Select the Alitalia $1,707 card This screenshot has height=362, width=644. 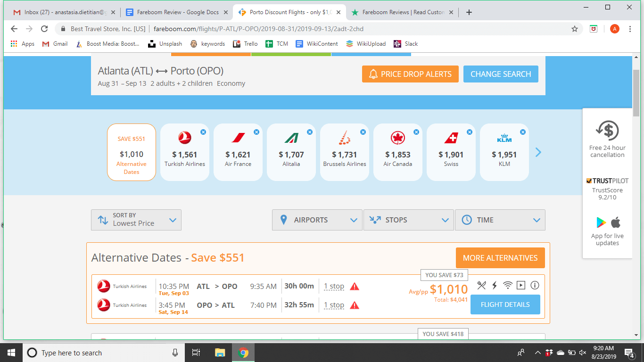(291, 152)
